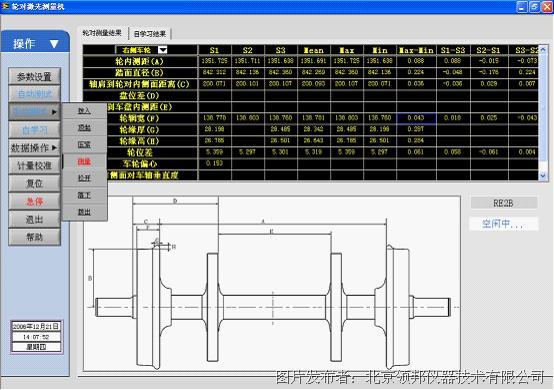This screenshot has width=554, height=390.
Task: Open 计量校准 calibration
Action: [x=34, y=166]
